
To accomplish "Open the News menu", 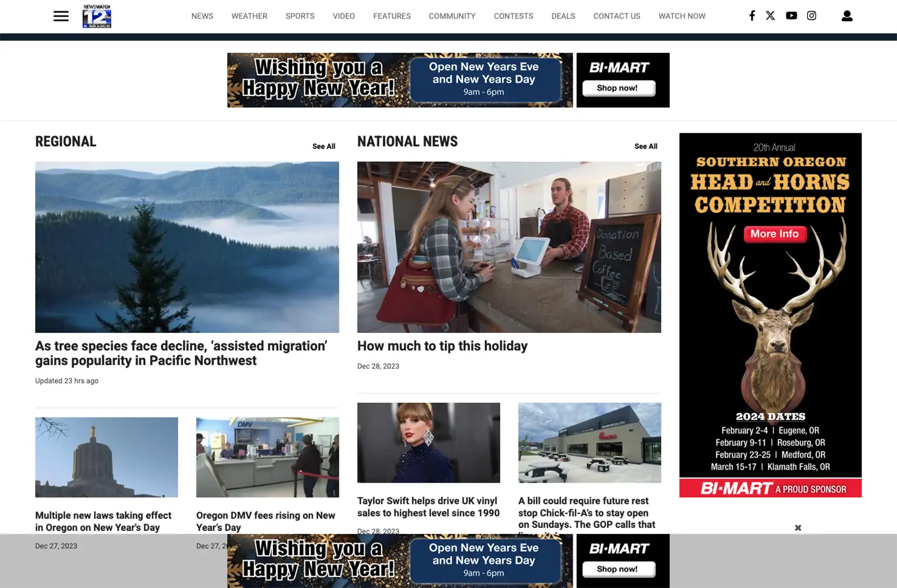I will pos(202,16).
